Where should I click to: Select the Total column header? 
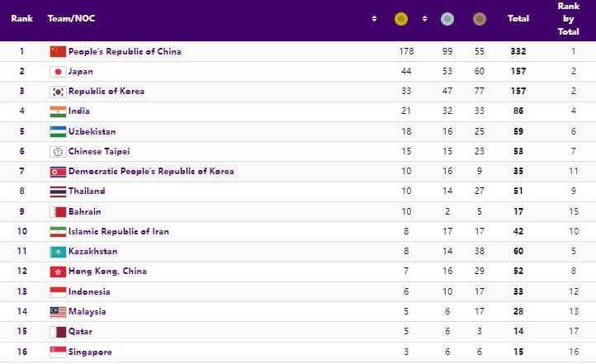coord(518,19)
